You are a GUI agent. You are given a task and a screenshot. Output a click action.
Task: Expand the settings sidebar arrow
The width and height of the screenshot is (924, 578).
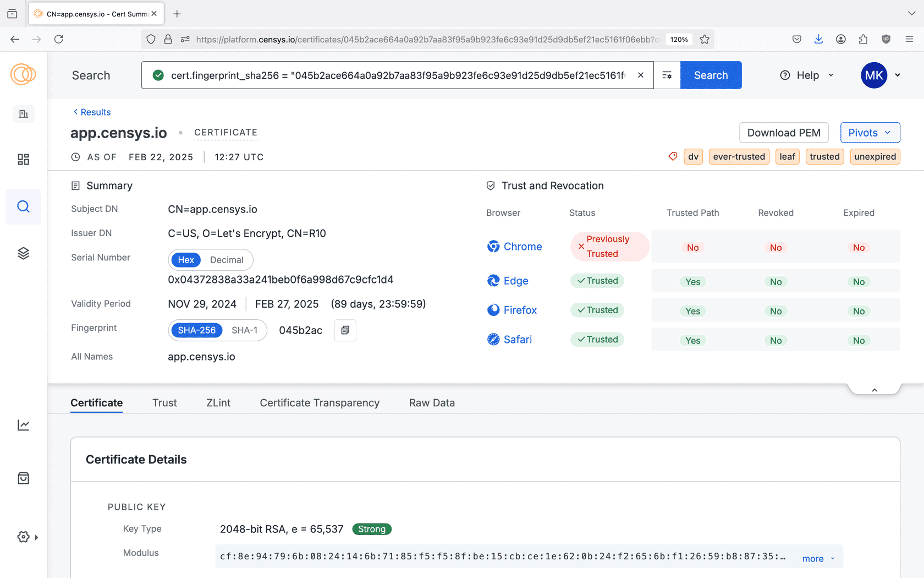36,537
